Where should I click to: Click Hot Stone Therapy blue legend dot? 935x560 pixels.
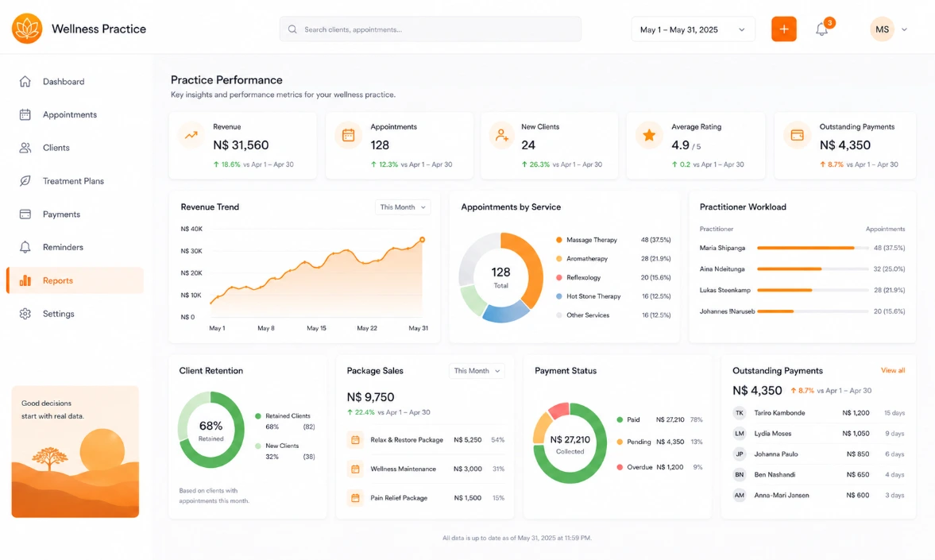558,296
